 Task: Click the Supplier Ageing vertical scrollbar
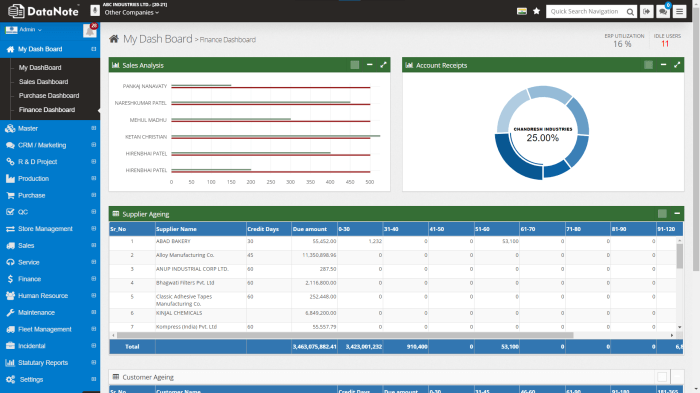[x=679, y=256]
